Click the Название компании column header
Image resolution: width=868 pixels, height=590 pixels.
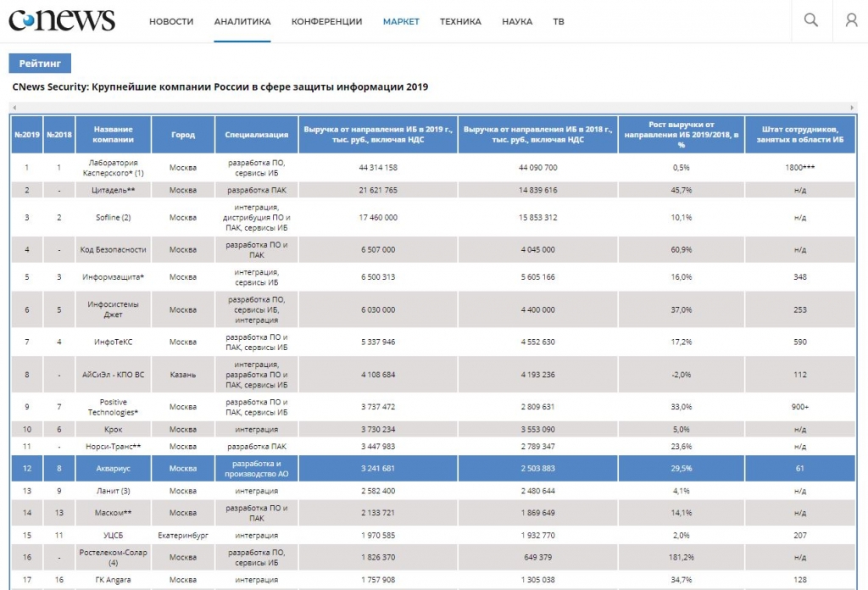(113, 135)
